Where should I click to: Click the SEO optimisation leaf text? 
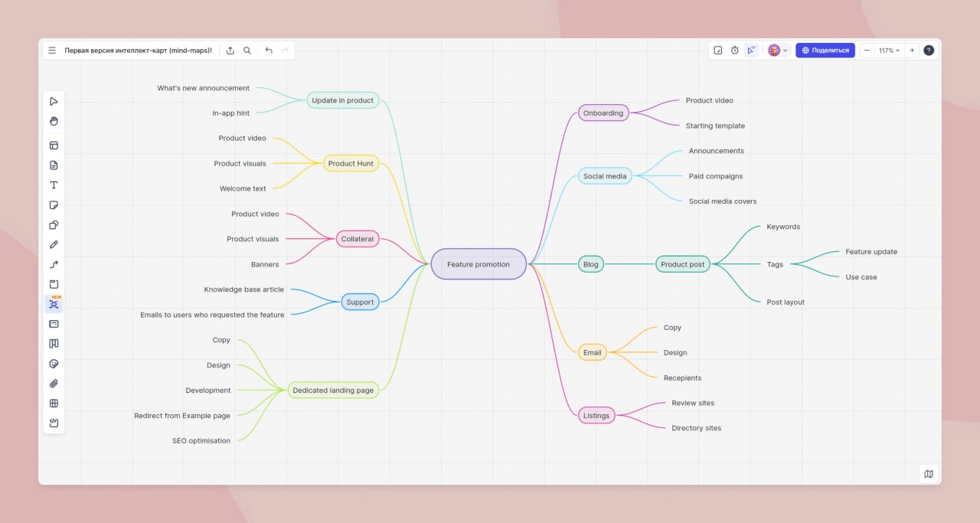tap(201, 441)
